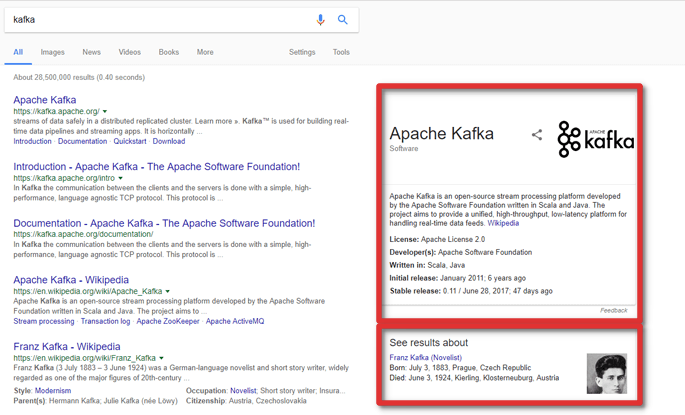Click the voice search microphone icon
The width and height of the screenshot is (685, 415).
tap(320, 20)
